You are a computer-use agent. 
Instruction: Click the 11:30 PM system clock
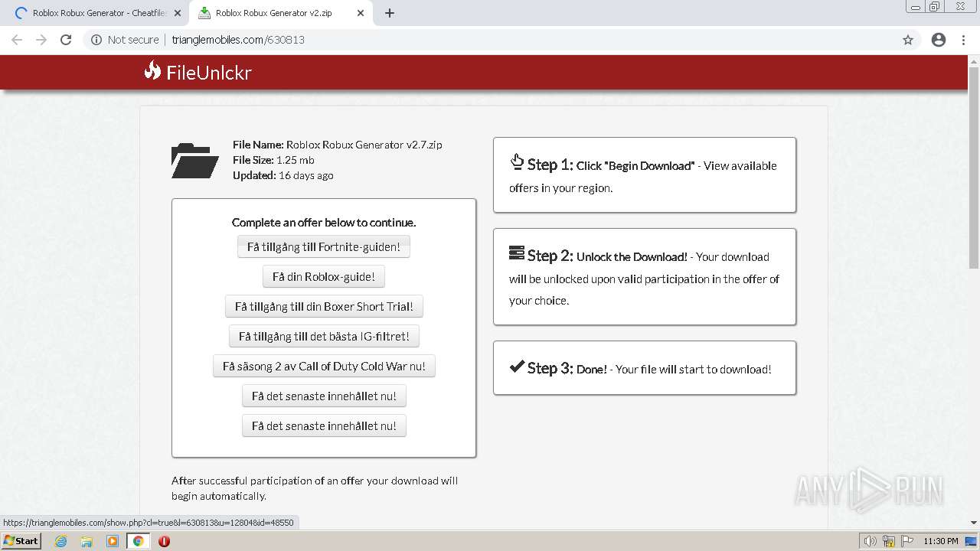pyautogui.click(x=940, y=542)
